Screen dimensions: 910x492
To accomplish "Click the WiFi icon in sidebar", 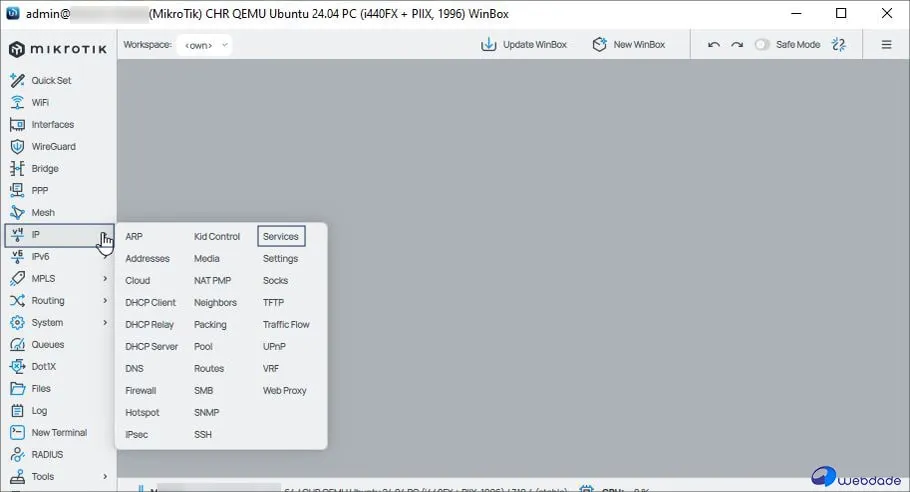I will 16,102.
